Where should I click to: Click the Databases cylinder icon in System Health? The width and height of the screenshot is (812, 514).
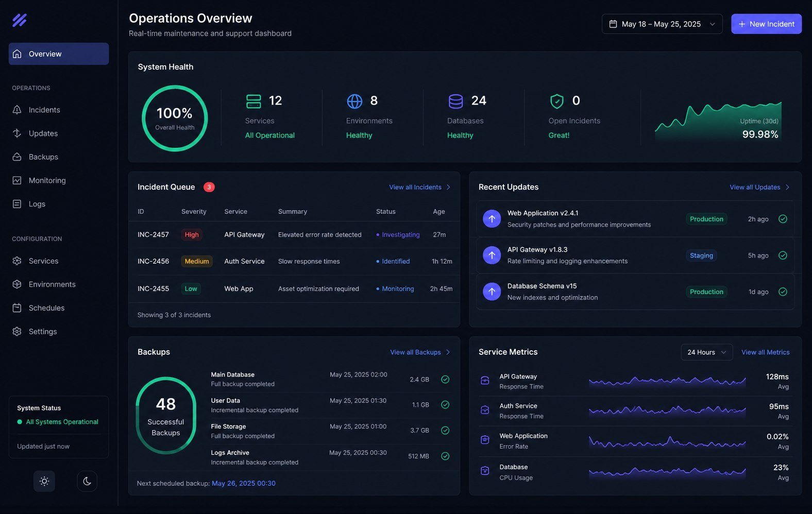(455, 101)
